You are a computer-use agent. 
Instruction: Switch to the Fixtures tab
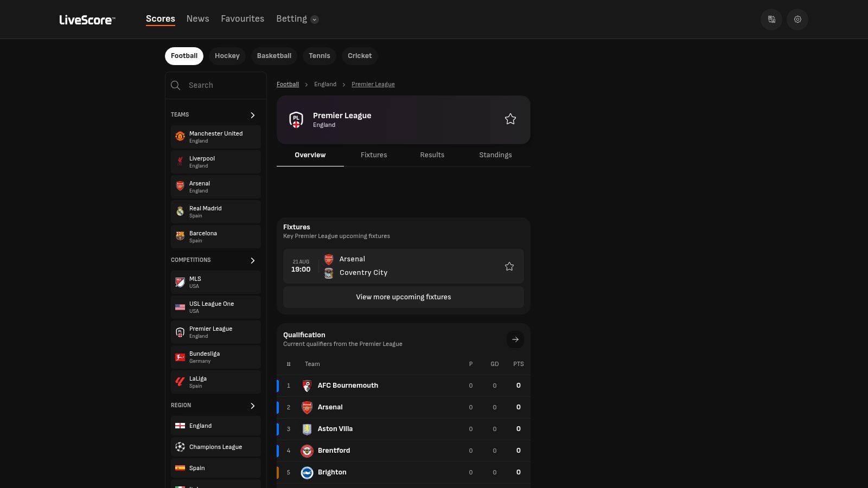[374, 155]
